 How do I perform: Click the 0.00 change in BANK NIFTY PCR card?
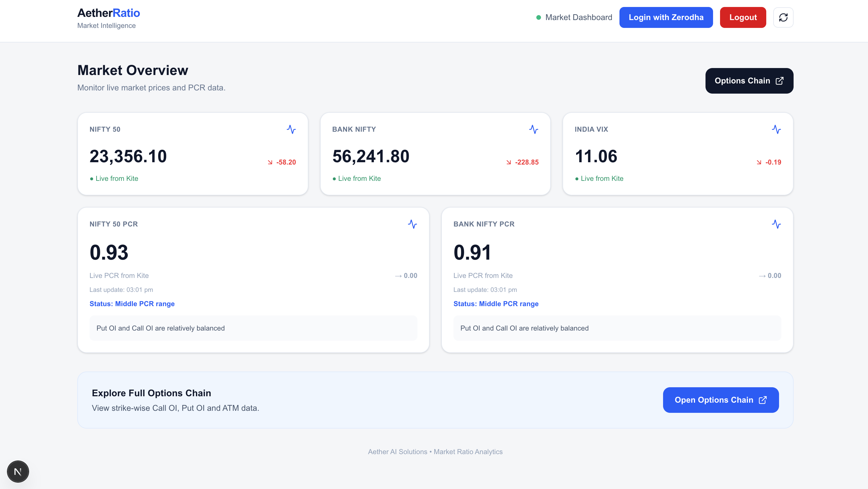pos(774,276)
